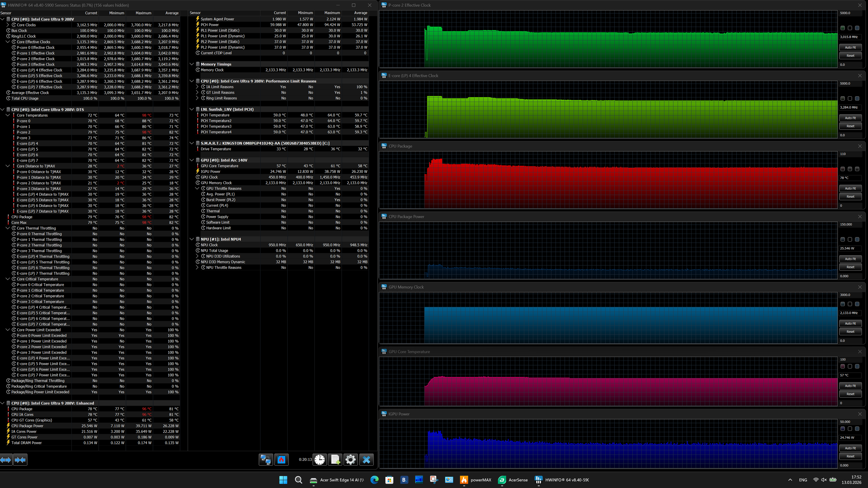Click the collapse columns inward-arrows icon

coord(20,460)
